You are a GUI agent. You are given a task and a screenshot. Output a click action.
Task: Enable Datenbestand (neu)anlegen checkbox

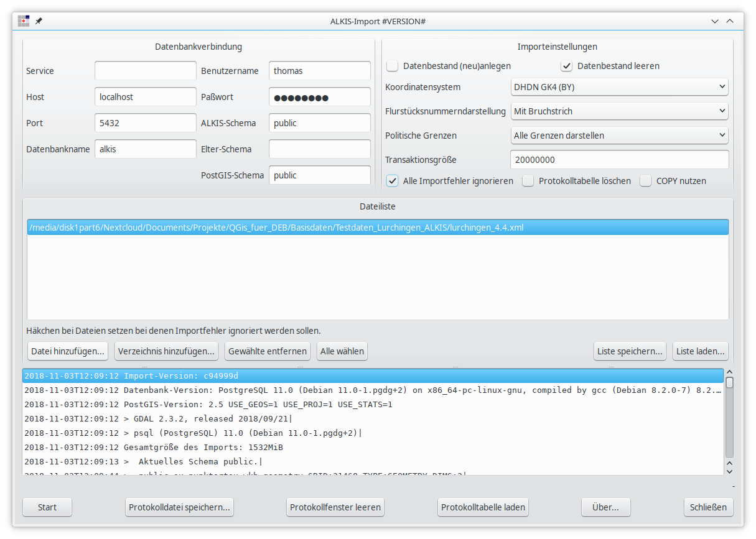point(393,66)
